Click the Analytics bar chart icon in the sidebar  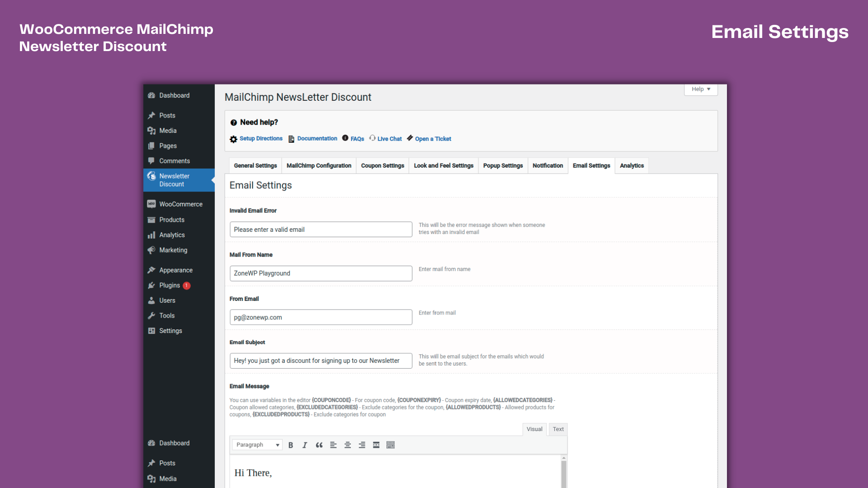click(x=151, y=235)
